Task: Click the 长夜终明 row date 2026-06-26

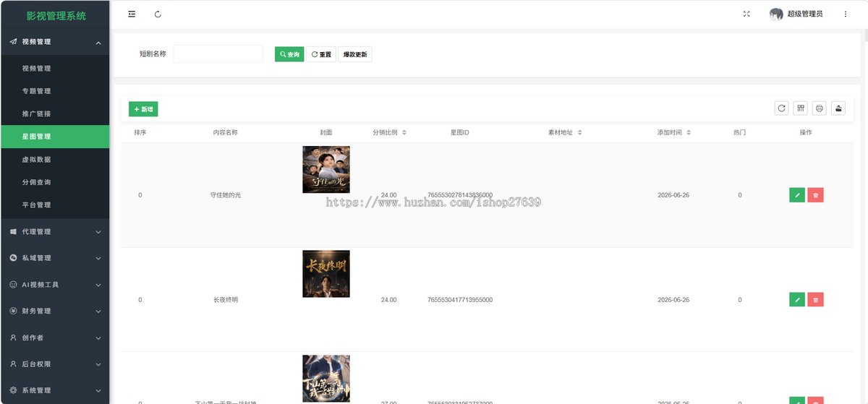Action: (x=673, y=299)
